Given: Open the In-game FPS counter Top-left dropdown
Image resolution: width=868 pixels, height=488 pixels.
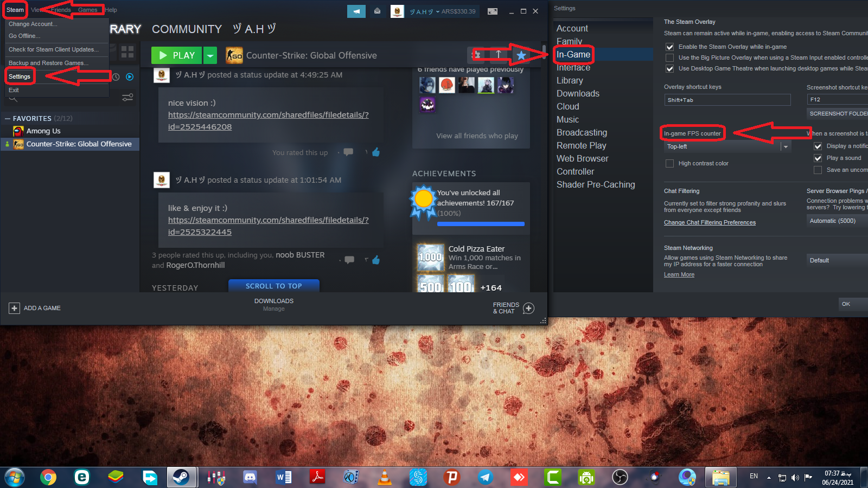Looking at the screenshot, I should [727, 147].
